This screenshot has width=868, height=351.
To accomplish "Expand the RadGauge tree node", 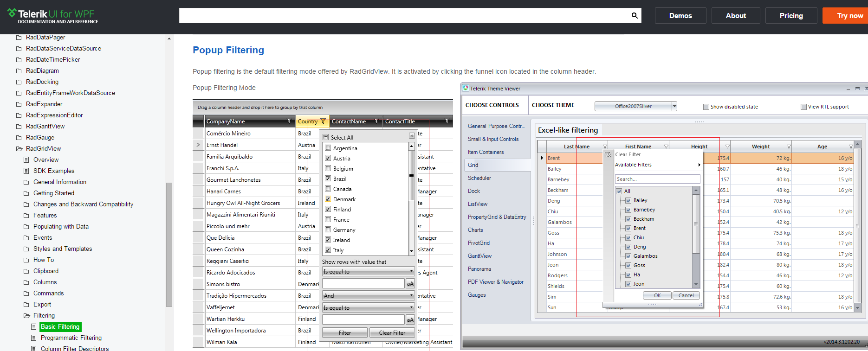I will (19, 138).
